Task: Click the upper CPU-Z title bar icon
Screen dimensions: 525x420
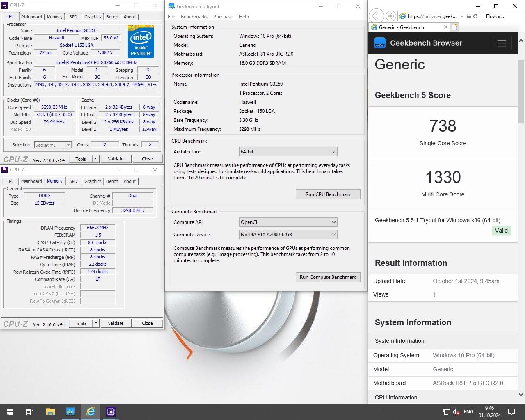Action: 5,5
